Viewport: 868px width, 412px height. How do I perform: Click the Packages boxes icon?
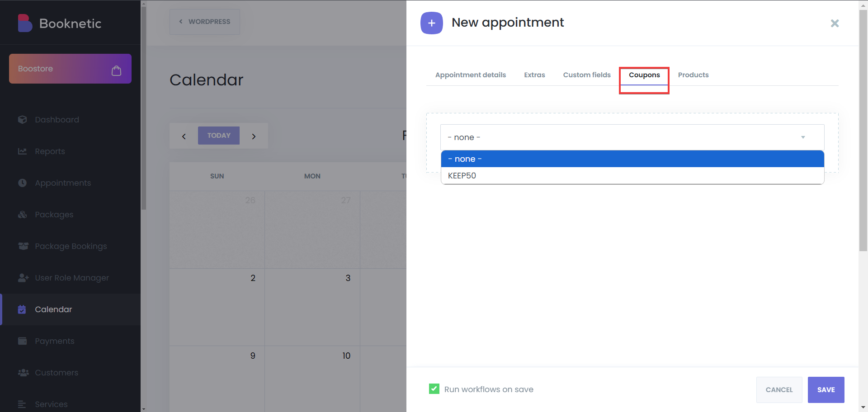(x=22, y=215)
